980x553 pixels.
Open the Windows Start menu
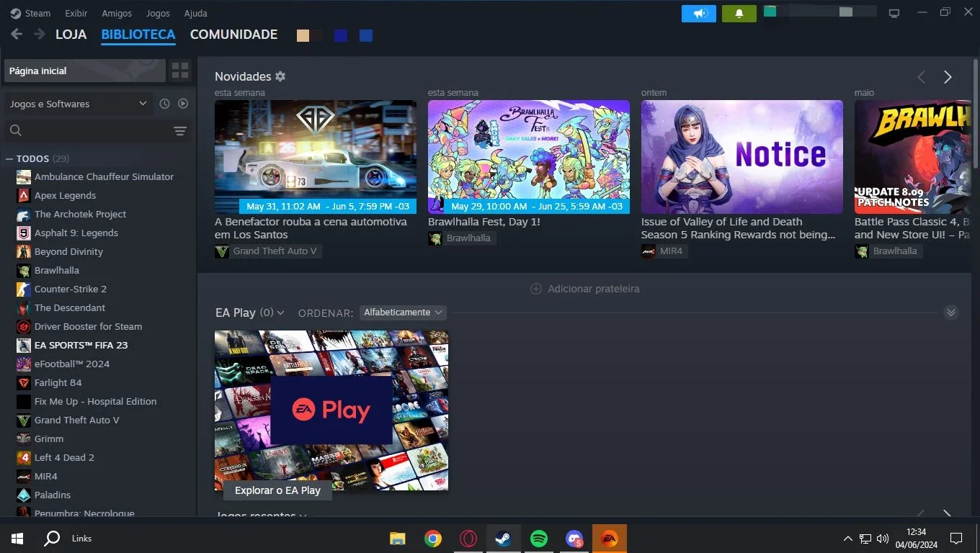click(x=17, y=538)
